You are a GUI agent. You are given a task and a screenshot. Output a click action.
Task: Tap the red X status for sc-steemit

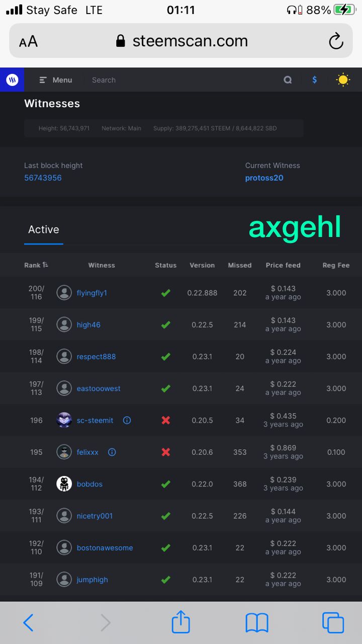[x=165, y=420]
